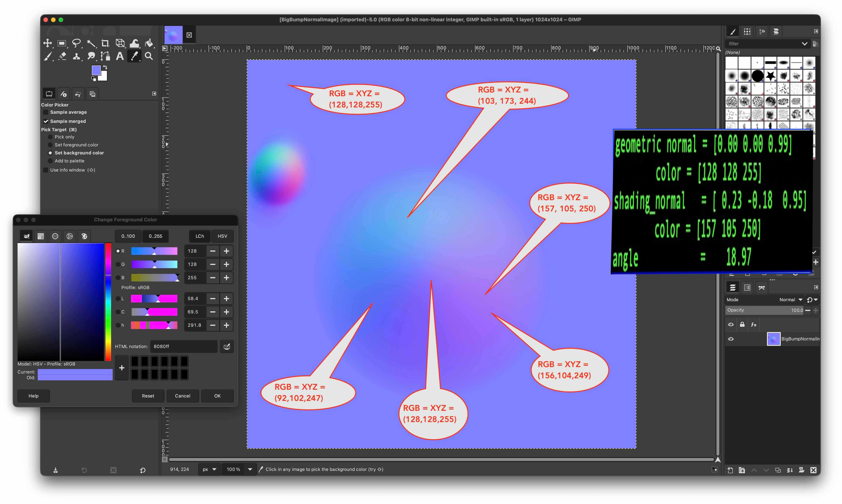Open the px unit dropdown
This screenshot has height=504, width=842.
coord(209,469)
